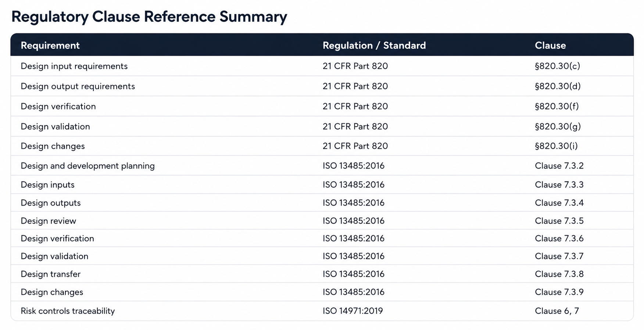The image size is (644, 330).
Task: Click the Clause column header
Action: [x=550, y=45]
